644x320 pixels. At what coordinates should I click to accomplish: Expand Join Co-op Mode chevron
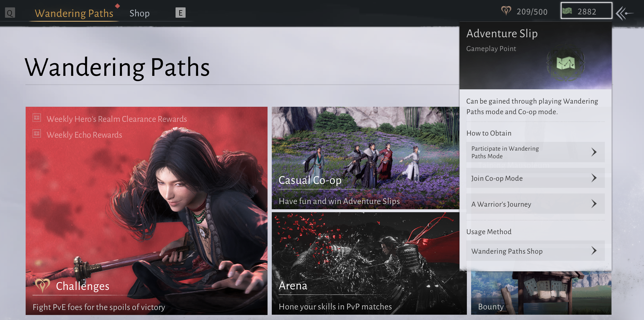(x=594, y=178)
